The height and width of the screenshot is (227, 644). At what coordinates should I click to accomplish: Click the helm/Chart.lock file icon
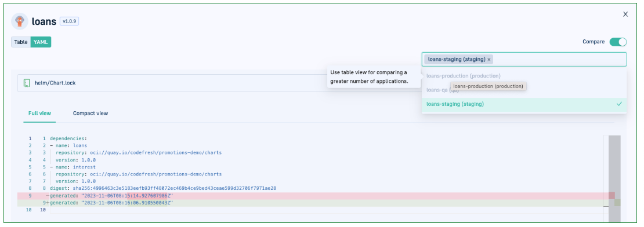click(x=27, y=83)
